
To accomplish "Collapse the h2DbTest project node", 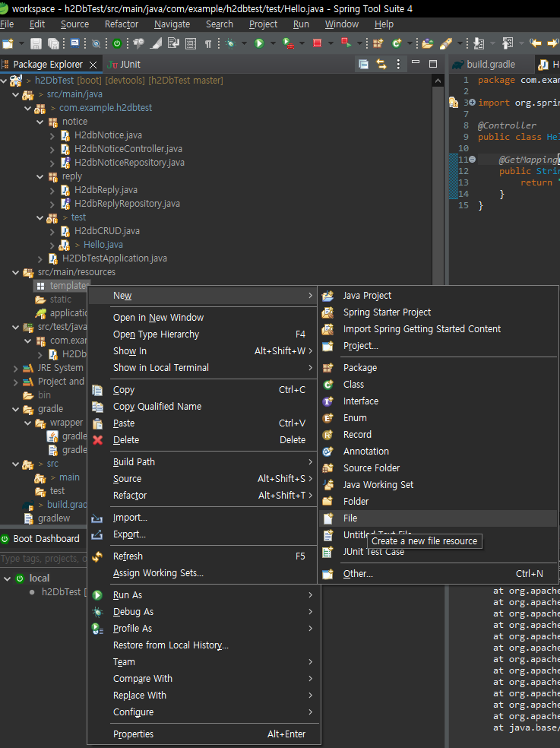I will [x=4, y=81].
